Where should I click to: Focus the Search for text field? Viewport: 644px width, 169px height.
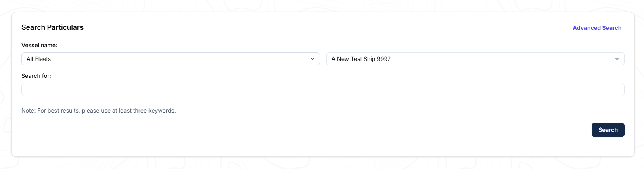pyautogui.click(x=323, y=90)
